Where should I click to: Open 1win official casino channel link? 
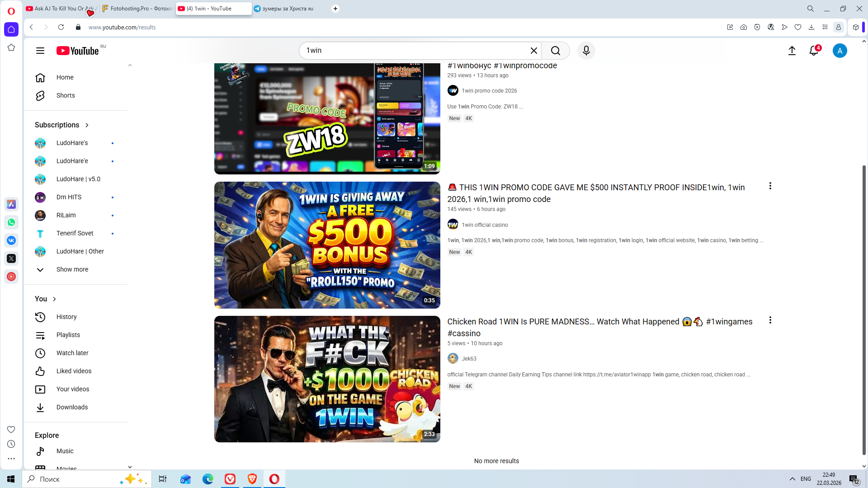coord(485,225)
